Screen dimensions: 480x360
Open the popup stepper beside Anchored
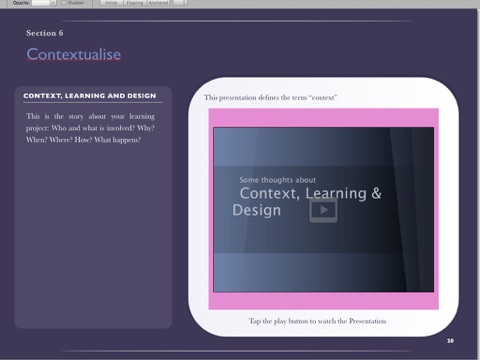[x=180, y=3]
